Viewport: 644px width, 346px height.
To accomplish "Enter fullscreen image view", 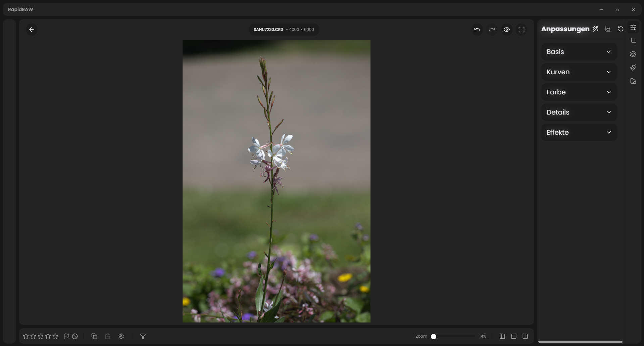I will pyautogui.click(x=521, y=30).
